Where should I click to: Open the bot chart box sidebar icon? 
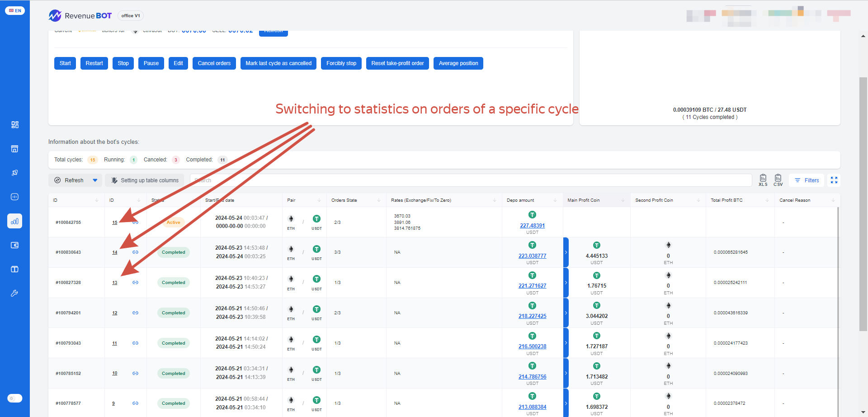point(15,197)
